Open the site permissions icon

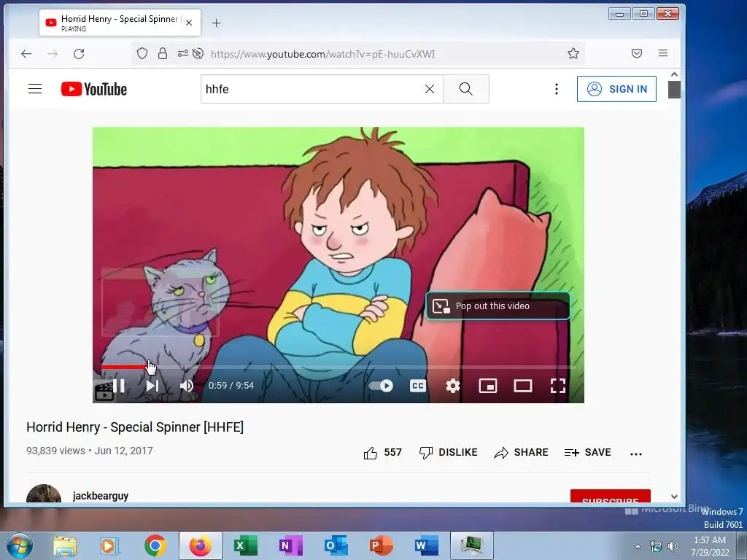pos(183,53)
